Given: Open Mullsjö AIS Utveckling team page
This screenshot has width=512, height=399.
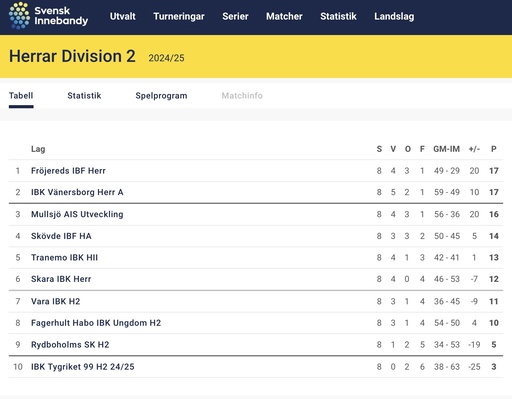Looking at the screenshot, I should pos(77,214).
